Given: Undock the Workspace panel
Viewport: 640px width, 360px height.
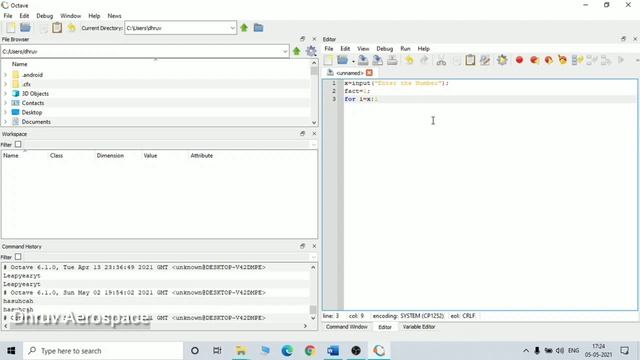Looking at the screenshot, I should coord(302,133).
